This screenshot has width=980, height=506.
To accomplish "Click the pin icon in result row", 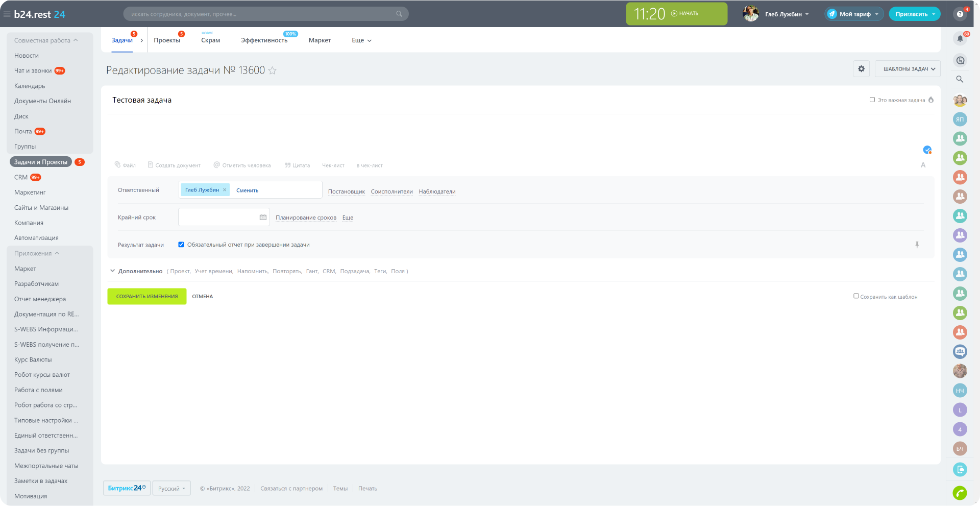I will 917,245.
